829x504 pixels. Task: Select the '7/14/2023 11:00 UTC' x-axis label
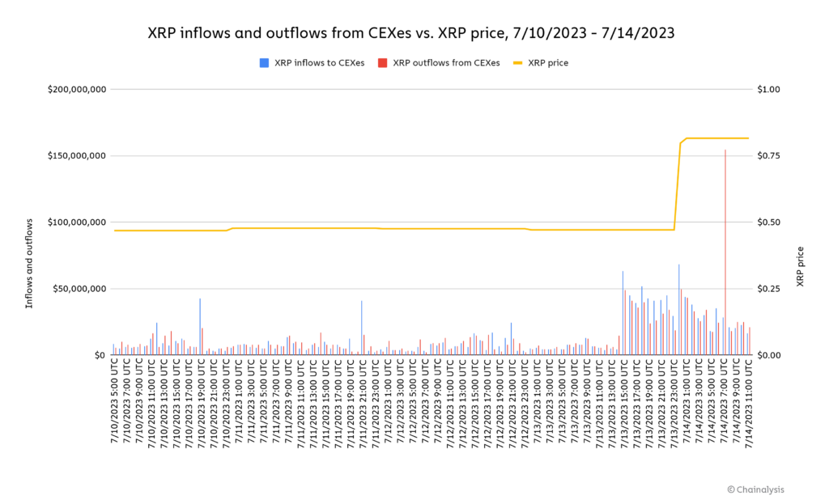750,400
